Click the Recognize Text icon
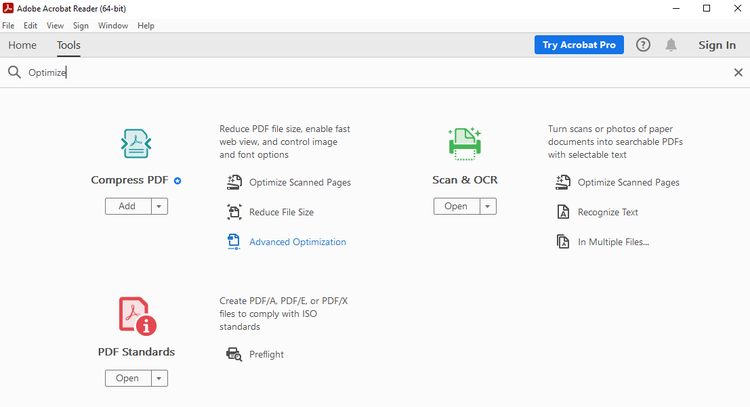750x407 pixels. 562,212
